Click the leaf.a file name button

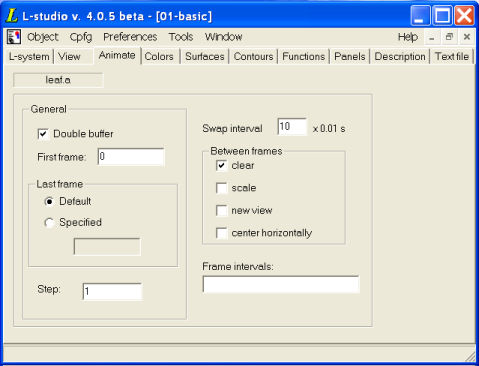click(58, 80)
